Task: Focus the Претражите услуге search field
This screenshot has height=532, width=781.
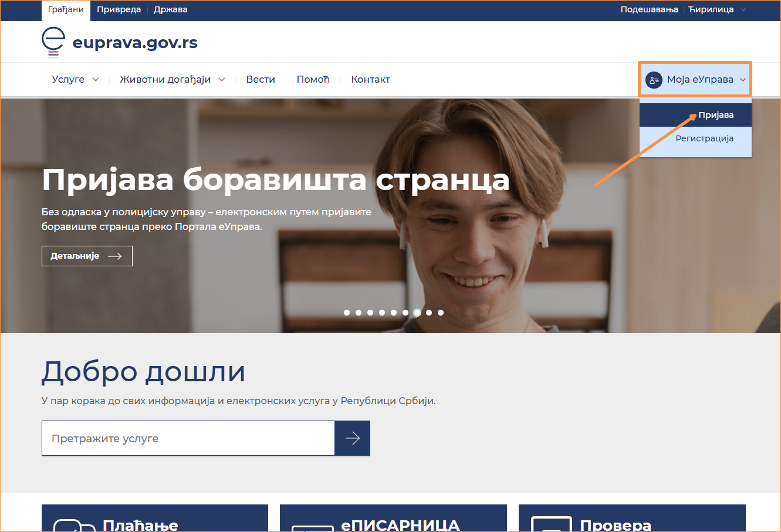Action: tap(188, 438)
